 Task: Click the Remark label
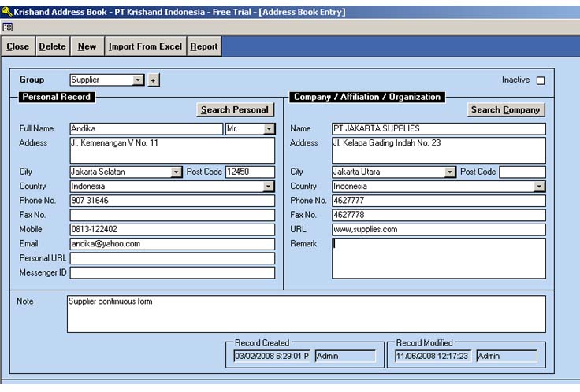pyautogui.click(x=303, y=244)
